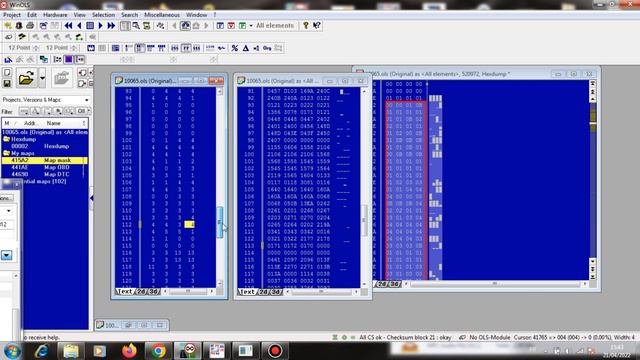The width and height of the screenshot is (640, 360).
Task: Click the yellow question mark help icon
Action: (x=306, y=25)
